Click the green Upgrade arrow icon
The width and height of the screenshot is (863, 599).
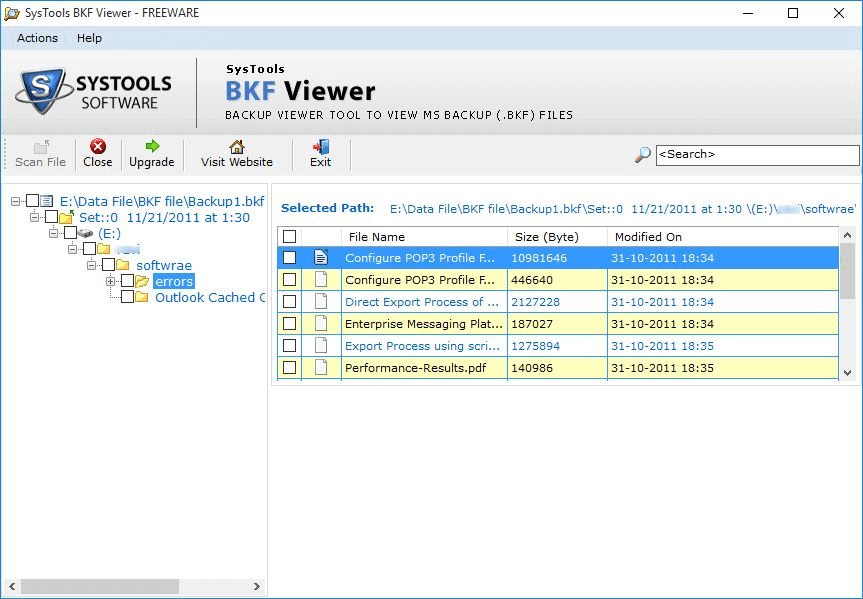[x=152, y=146]
